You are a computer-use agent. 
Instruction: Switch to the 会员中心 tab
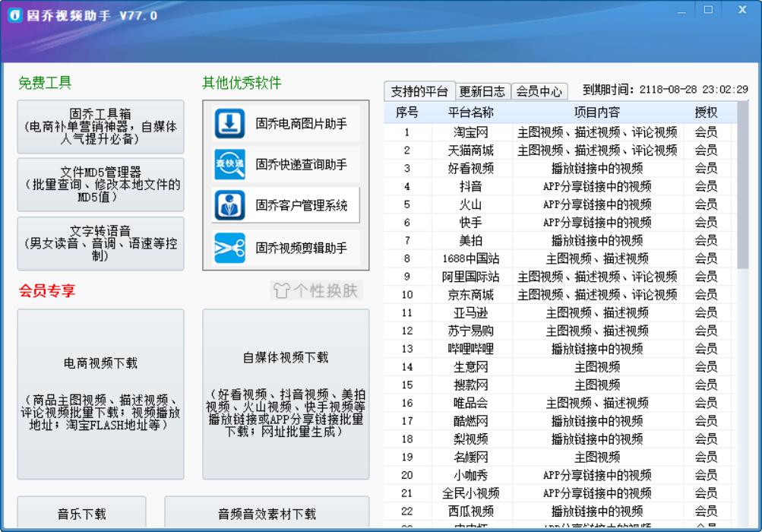coord(539,91)
